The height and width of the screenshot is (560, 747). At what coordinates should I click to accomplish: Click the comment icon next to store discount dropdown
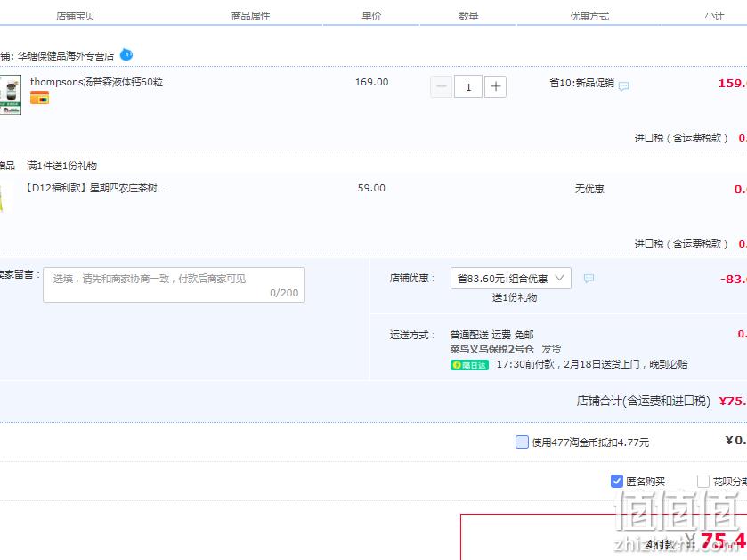589,279
